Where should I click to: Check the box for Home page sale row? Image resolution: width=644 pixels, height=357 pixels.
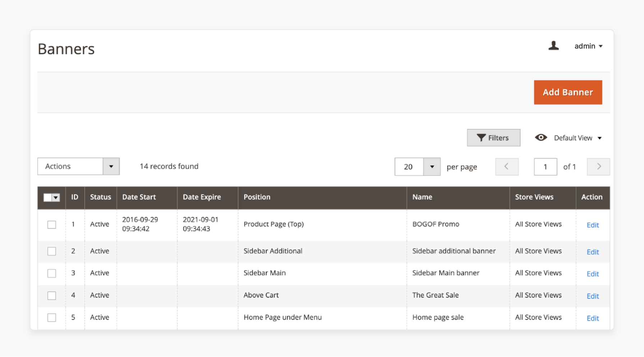[x=52, y=318]
